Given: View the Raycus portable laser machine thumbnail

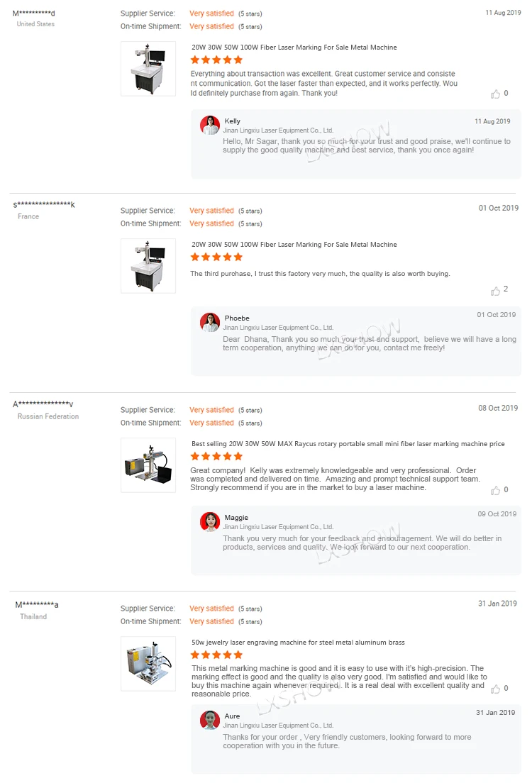Looking at the screenshot, I should point(148,465).
